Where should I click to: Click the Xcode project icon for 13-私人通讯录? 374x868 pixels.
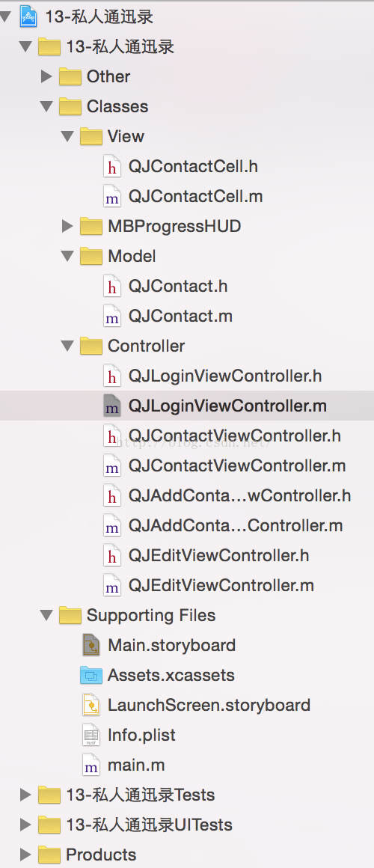pyautogui.click(x=28, y=16)
